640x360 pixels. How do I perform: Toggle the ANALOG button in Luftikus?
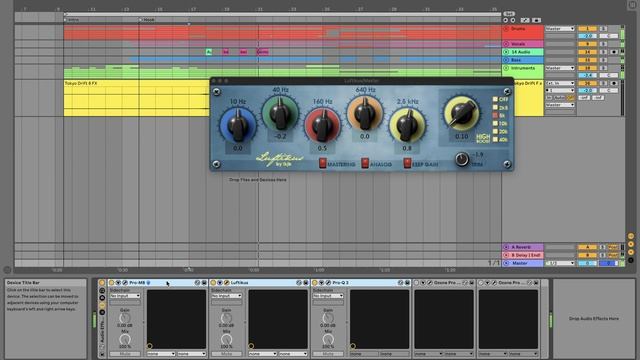[365, 163]
